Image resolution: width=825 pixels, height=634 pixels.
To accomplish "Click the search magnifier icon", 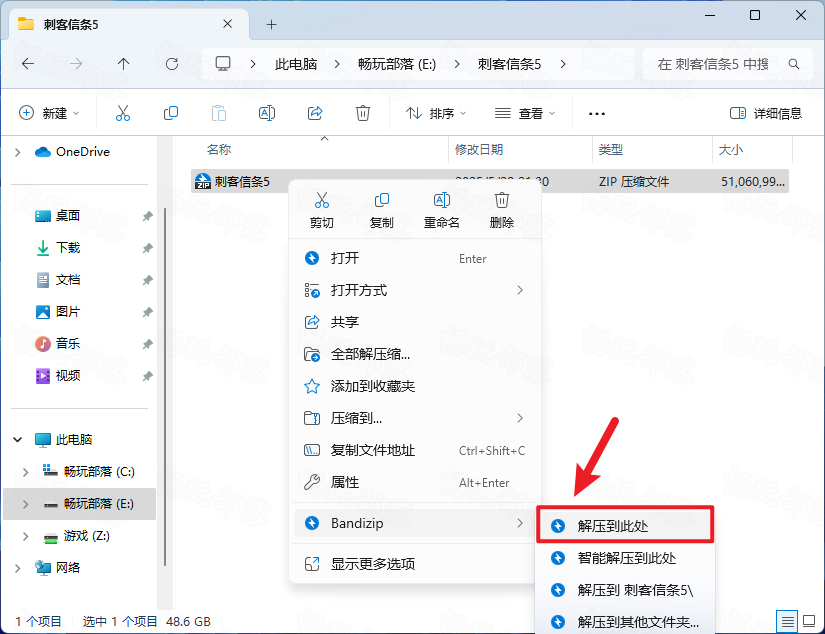I will tap(793, 64).
